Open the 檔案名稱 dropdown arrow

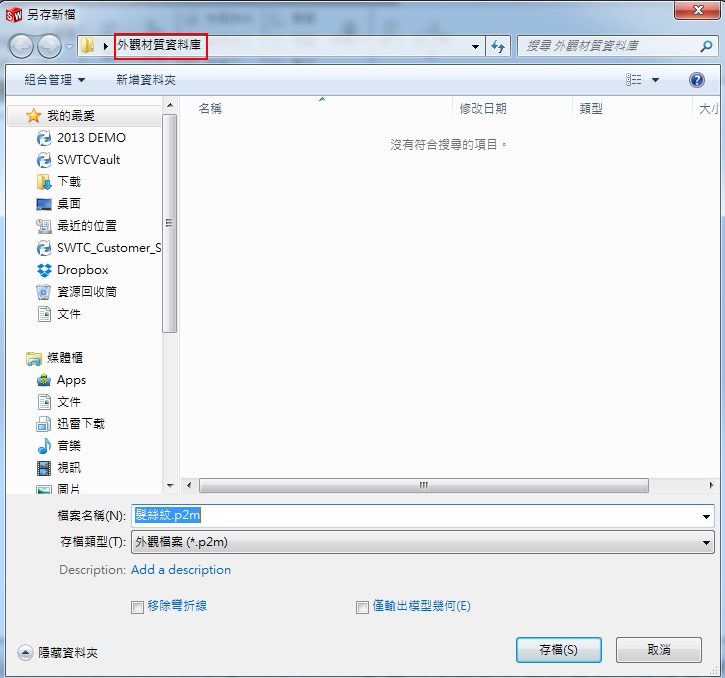coord(707,516)
